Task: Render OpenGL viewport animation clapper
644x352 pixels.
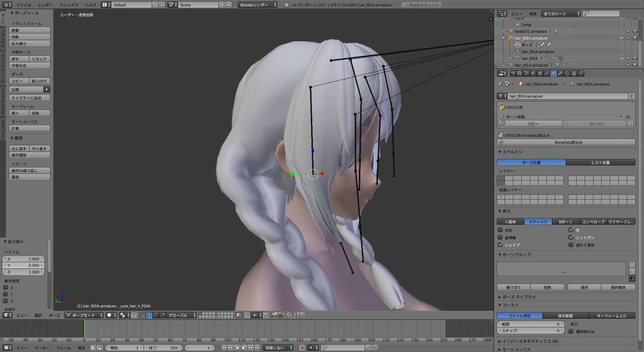Action: 281,315
